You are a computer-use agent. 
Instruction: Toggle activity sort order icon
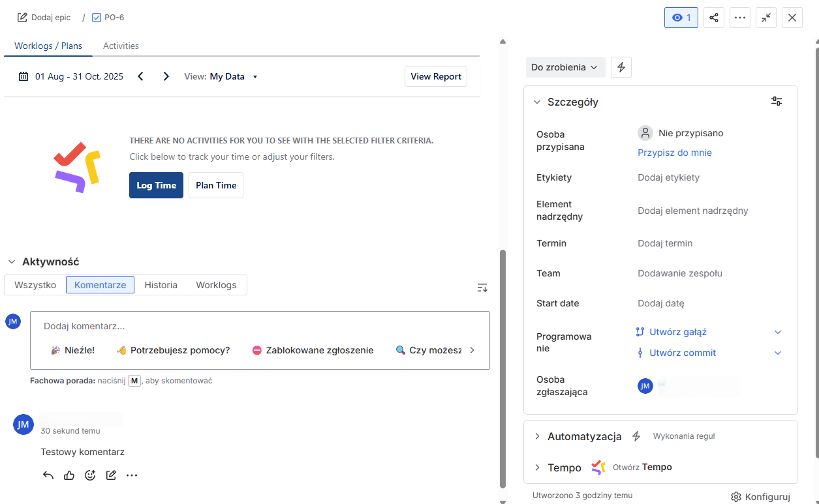coord(482,288)
